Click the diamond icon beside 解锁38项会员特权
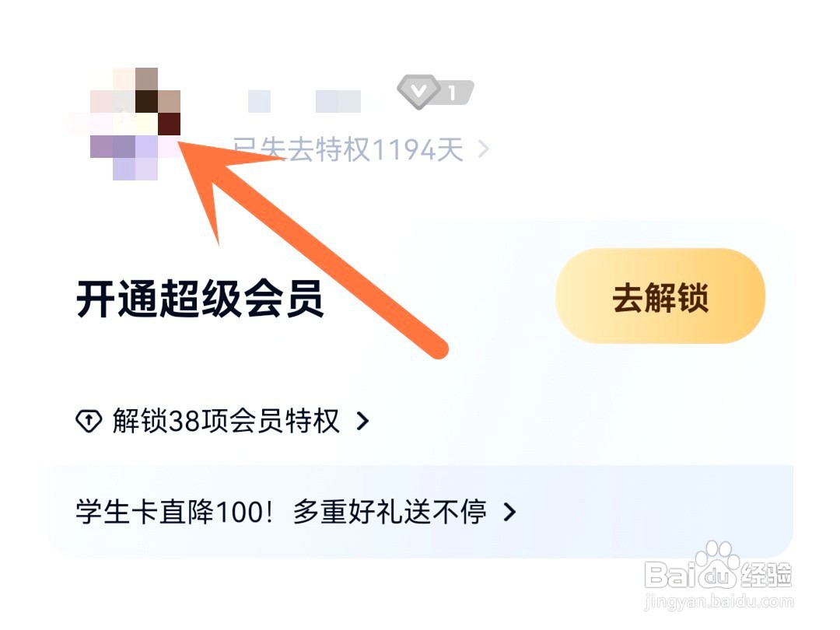Viewport: 840px width, 630px height. coord(89,421)
